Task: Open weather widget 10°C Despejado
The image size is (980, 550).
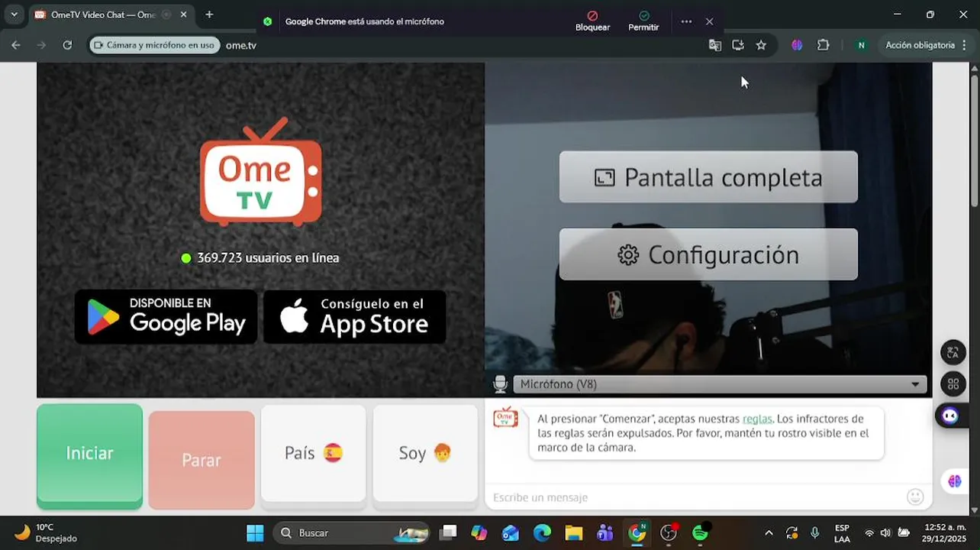Action: 47,532
